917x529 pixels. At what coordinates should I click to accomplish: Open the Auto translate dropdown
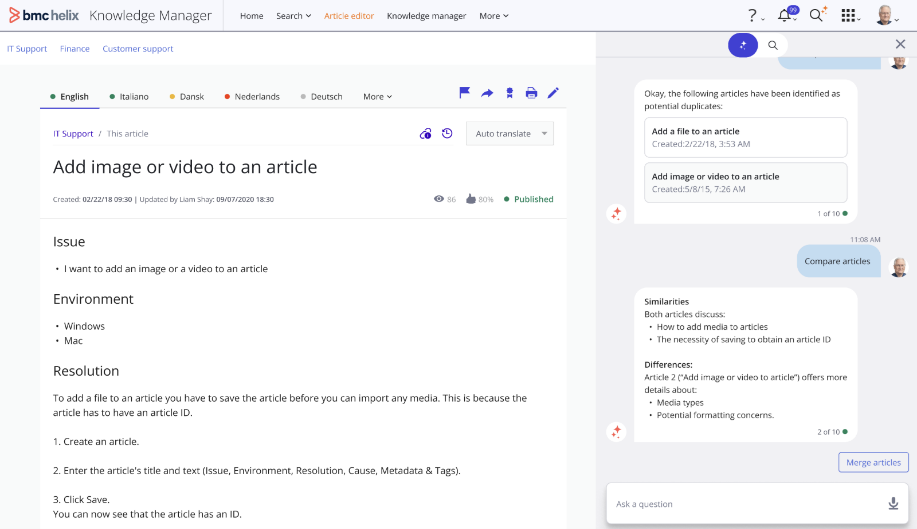pyautogui.click(x=510, y=133)
